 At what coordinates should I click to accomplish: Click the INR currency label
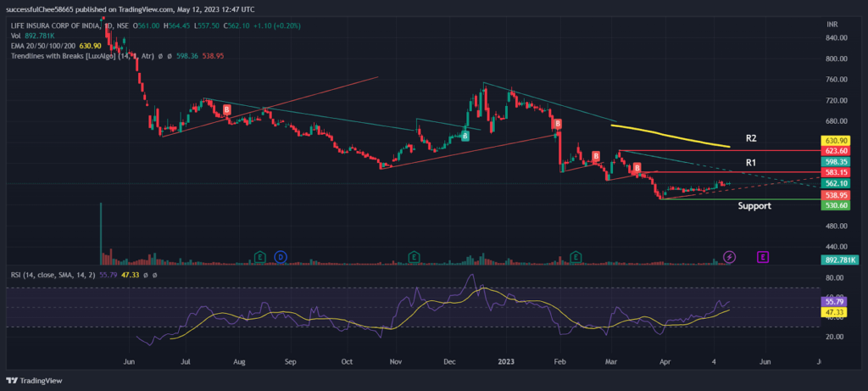832,25
